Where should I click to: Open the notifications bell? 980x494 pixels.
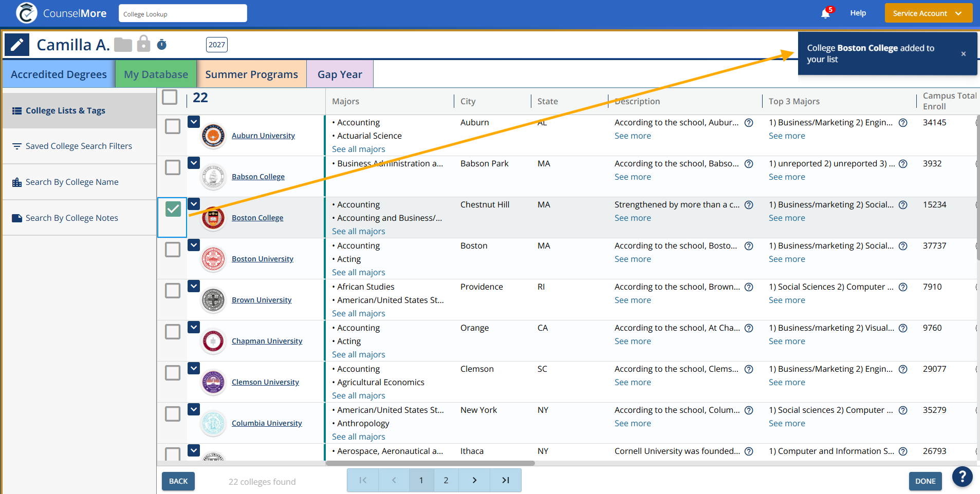(826, 13)
